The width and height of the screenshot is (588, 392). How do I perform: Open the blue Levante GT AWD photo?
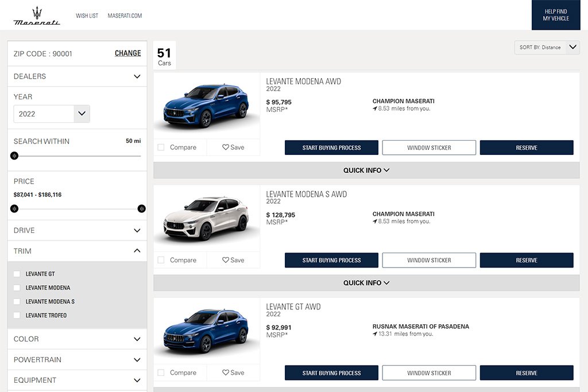(x=207, y=331)
